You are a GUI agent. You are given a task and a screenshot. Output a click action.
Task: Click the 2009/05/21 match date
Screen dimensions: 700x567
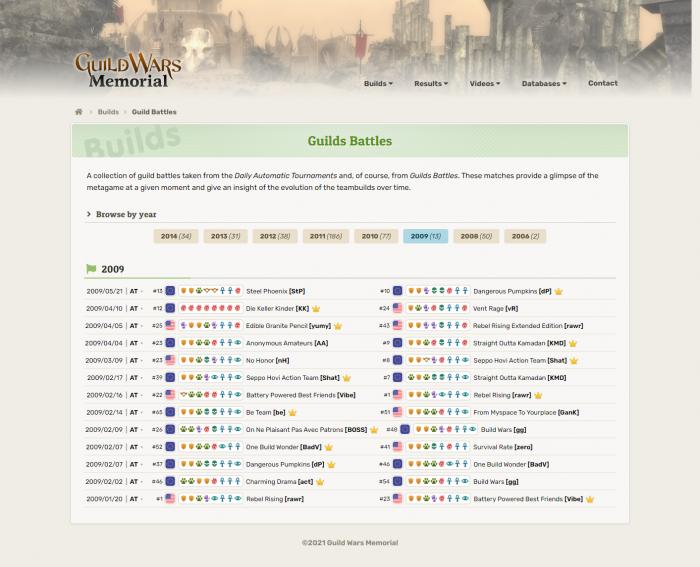(x=104, y=291)
